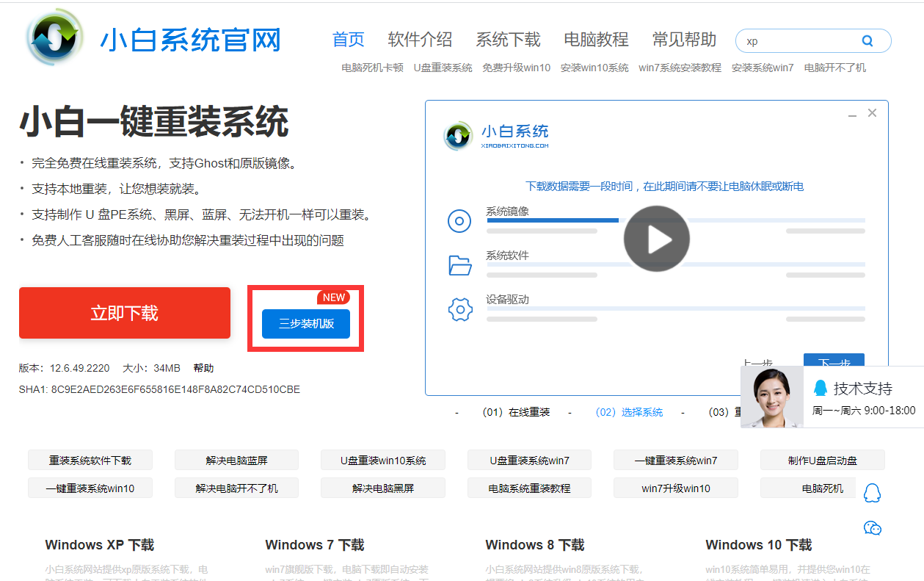Click the 系统镜像 download progress bar

(x=675, y=220)
